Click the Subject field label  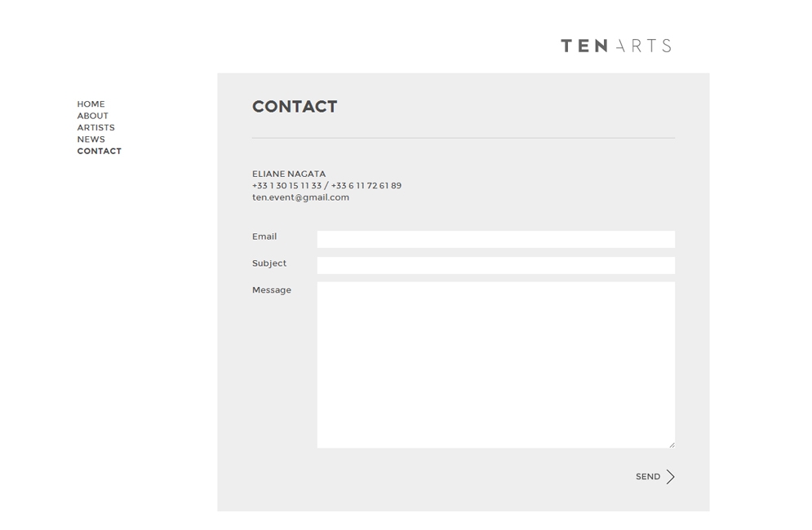click(x=269, y=263)
